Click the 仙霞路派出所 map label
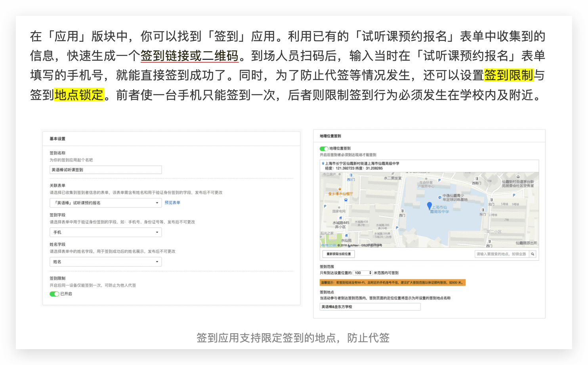 pos(526,243)
